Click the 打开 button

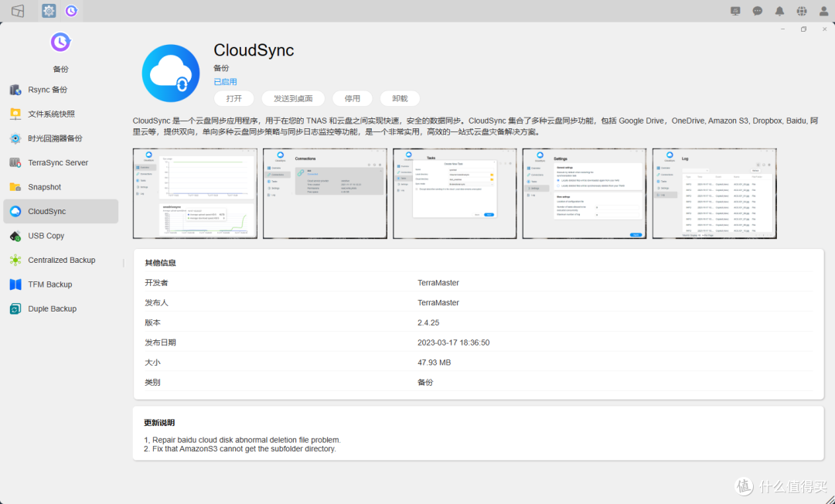click(x=233, y=98)
